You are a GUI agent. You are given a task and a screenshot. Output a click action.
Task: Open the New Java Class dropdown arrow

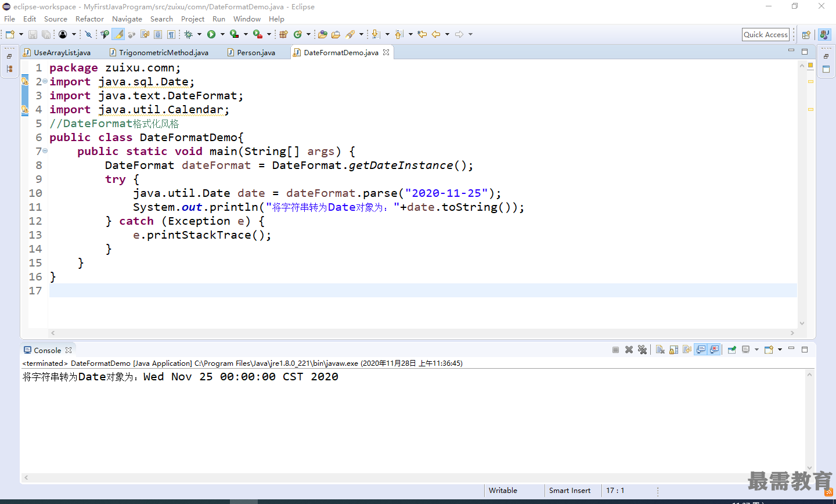[308, 34]
